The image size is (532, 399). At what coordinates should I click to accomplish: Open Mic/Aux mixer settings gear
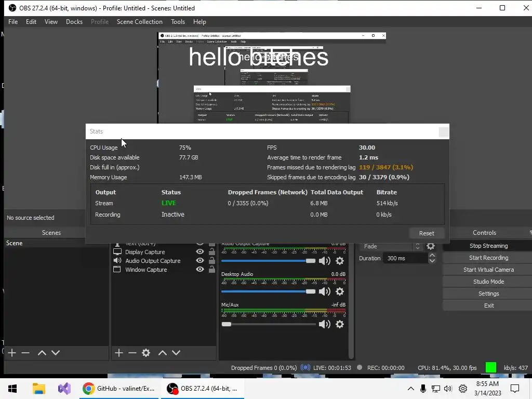pos(340,324)
